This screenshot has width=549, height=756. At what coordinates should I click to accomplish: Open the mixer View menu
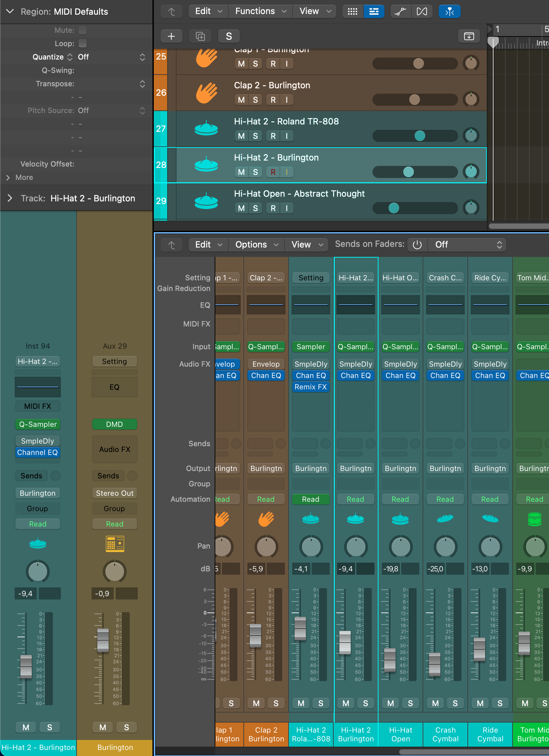coord(307,245)
